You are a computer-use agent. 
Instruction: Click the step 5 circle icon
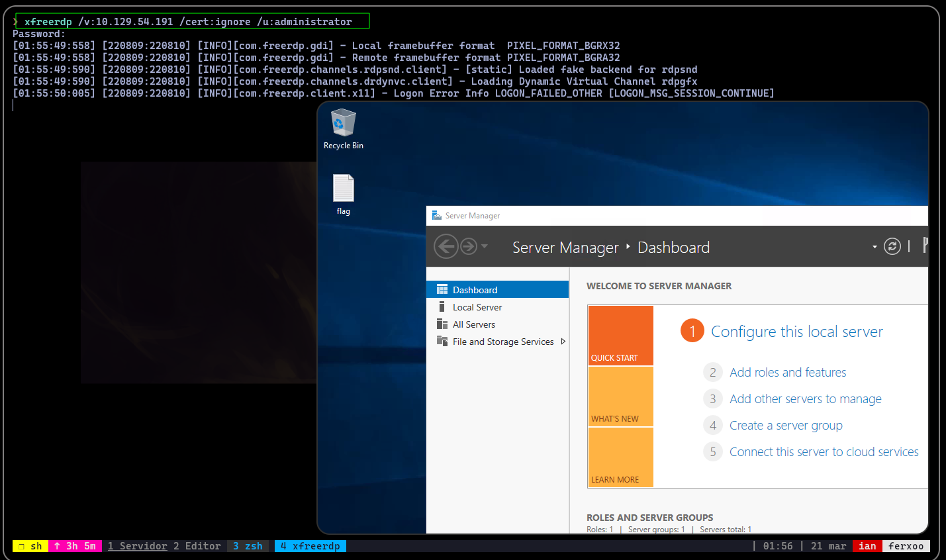pyautogui.click(x=712, y=451)
